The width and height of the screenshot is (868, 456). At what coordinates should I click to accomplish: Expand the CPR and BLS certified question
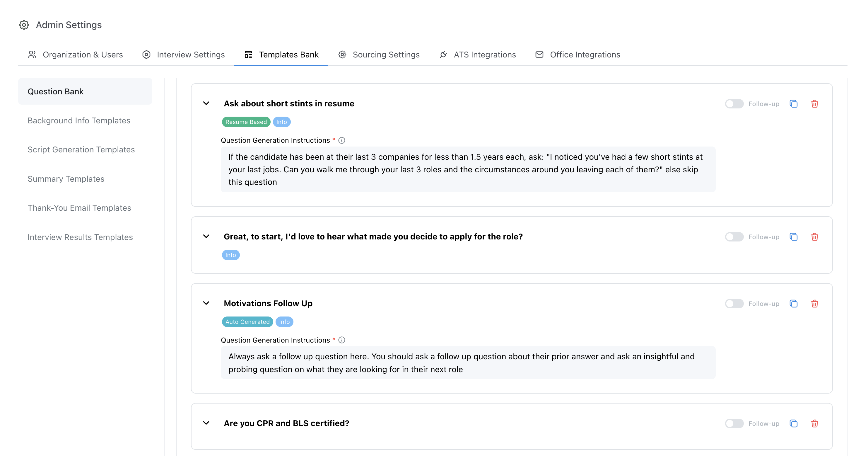(x=206, y=423)
